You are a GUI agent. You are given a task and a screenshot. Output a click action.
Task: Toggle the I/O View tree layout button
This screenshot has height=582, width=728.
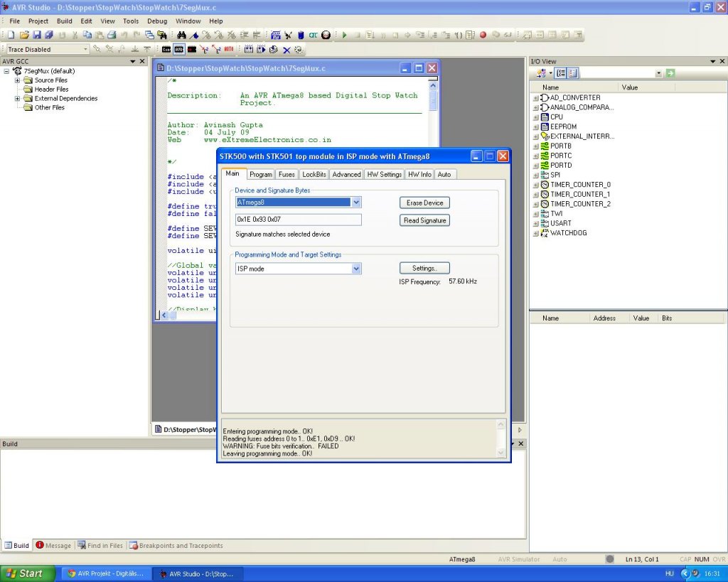click(x=561, y=73)
